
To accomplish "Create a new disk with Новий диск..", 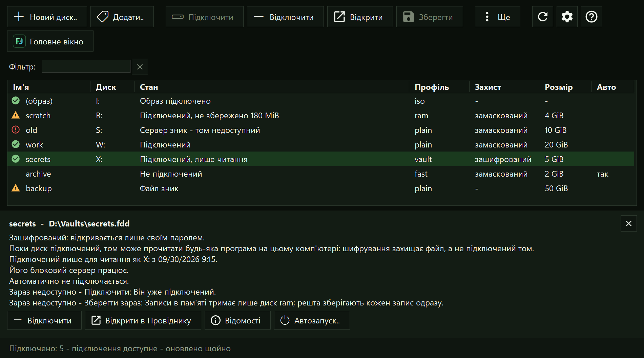I will (47, 17).
